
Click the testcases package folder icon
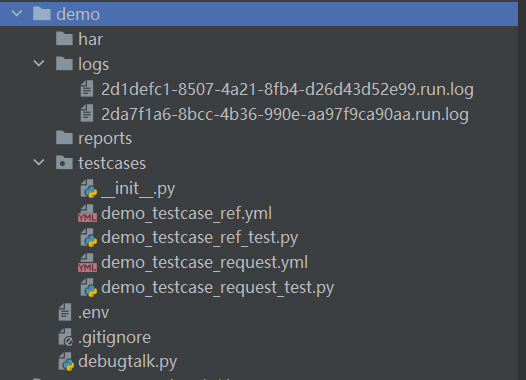(x=64, y=163)
